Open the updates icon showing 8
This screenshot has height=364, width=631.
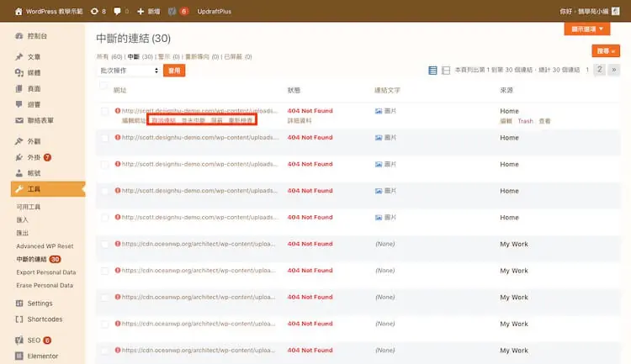(x=94, y=11)
